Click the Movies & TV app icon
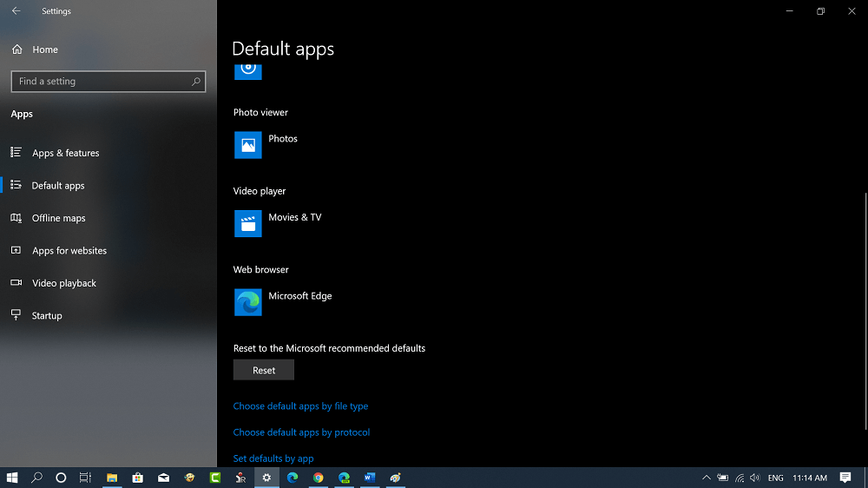The width and height of the screenshot is (868, 488). point(248,224)
